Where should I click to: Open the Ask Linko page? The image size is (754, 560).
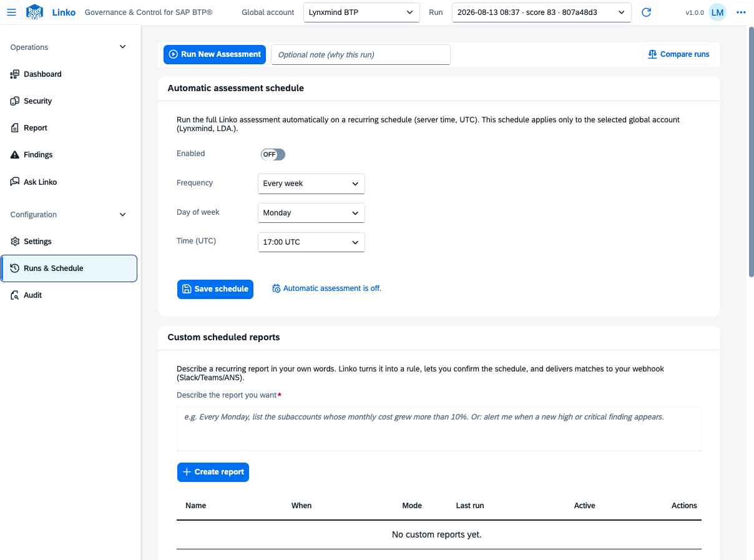pos(69,182)
